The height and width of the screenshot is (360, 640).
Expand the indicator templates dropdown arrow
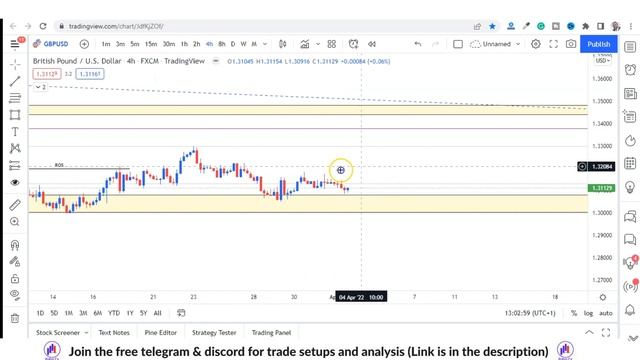[318, 44]
